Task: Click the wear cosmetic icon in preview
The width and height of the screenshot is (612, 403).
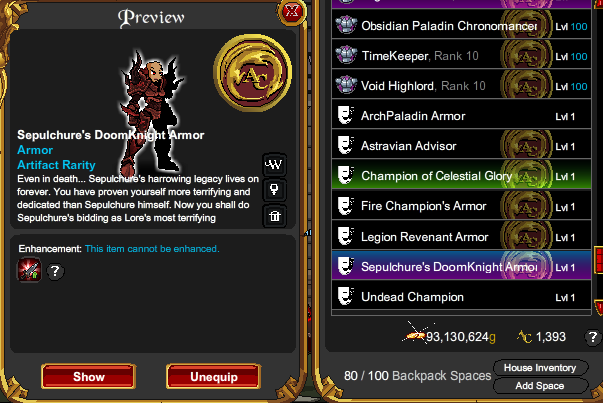Action: point(274,165)
